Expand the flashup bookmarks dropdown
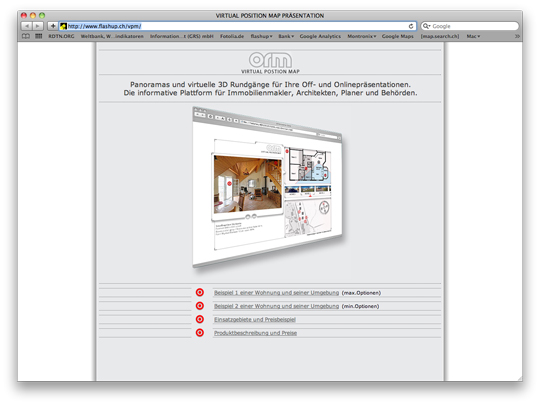Image resolution: width=540 pixels, height=405 pixels. point(261,36)
